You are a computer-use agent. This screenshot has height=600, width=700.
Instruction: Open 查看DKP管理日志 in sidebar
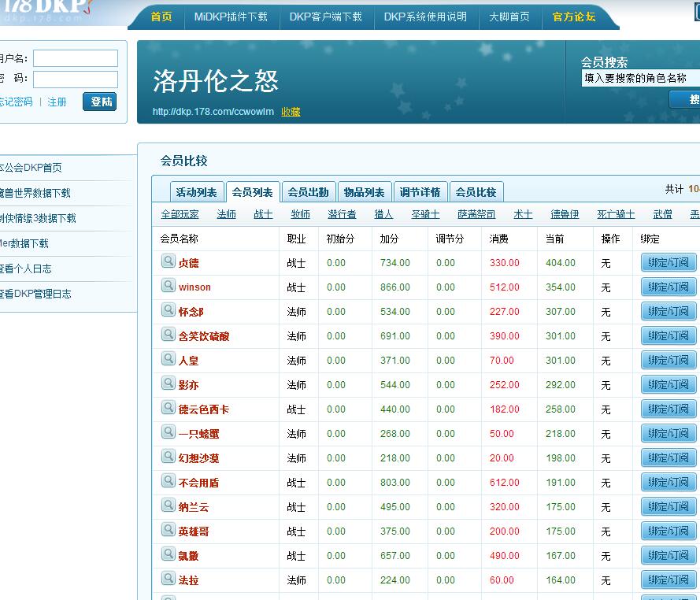coord(35,294)
